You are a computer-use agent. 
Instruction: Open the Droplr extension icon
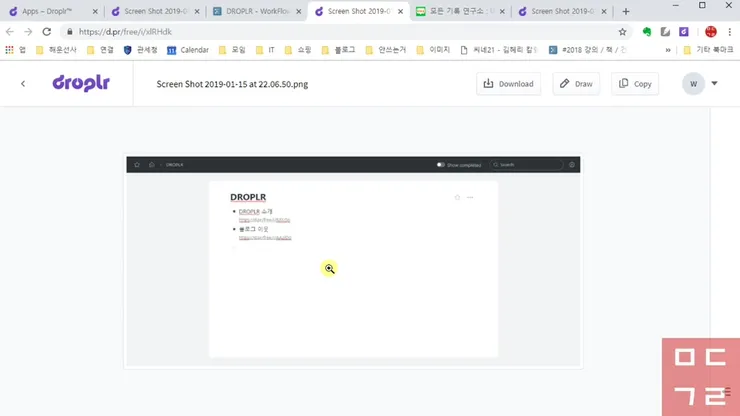[x=684, y=32]
